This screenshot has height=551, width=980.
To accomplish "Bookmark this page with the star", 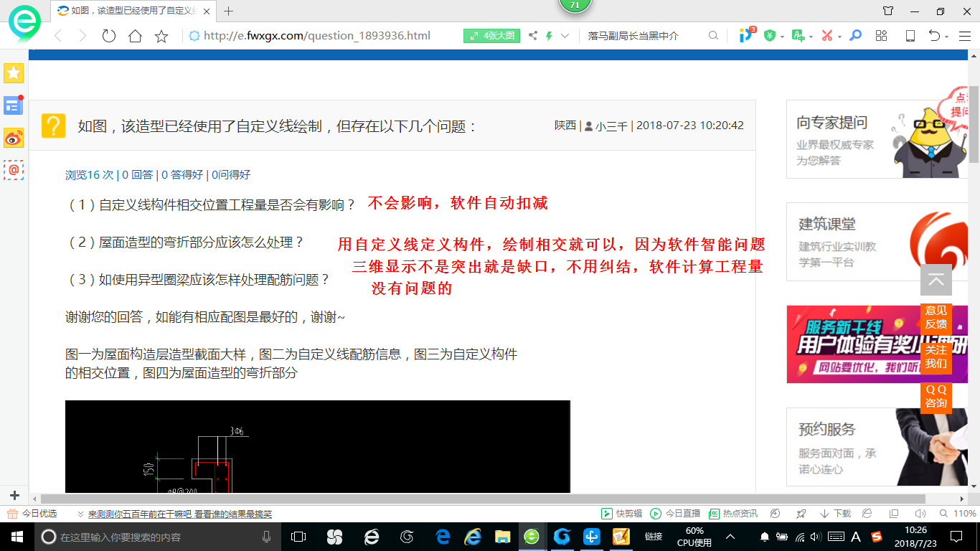I will [x=161, y=36].
